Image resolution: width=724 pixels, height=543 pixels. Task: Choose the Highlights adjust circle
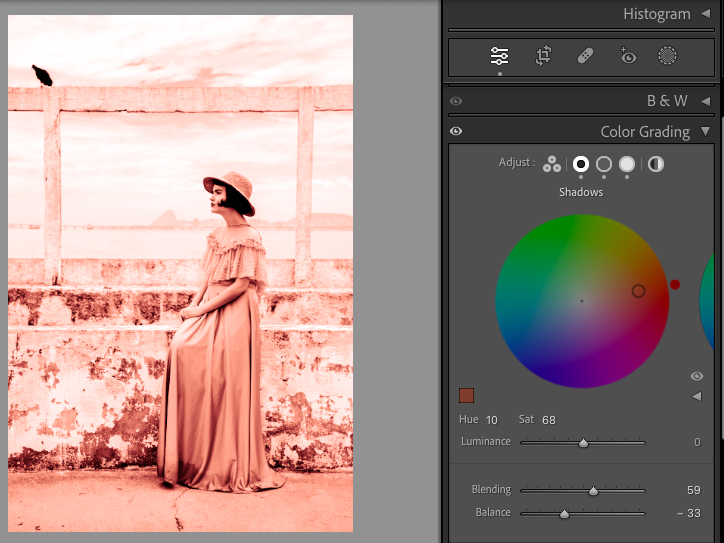pos(627,163)
